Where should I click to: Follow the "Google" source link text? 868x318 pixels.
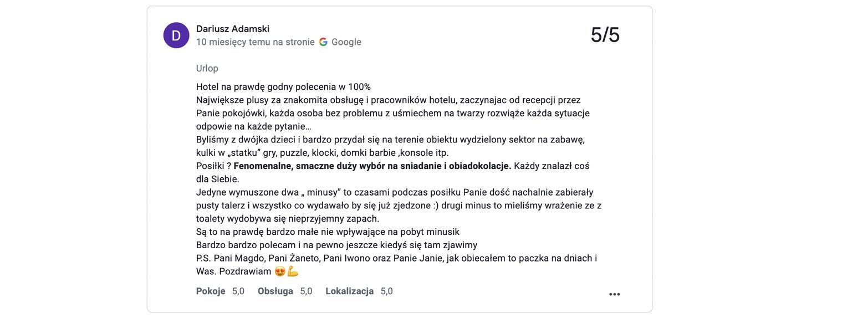click(346, 42)
